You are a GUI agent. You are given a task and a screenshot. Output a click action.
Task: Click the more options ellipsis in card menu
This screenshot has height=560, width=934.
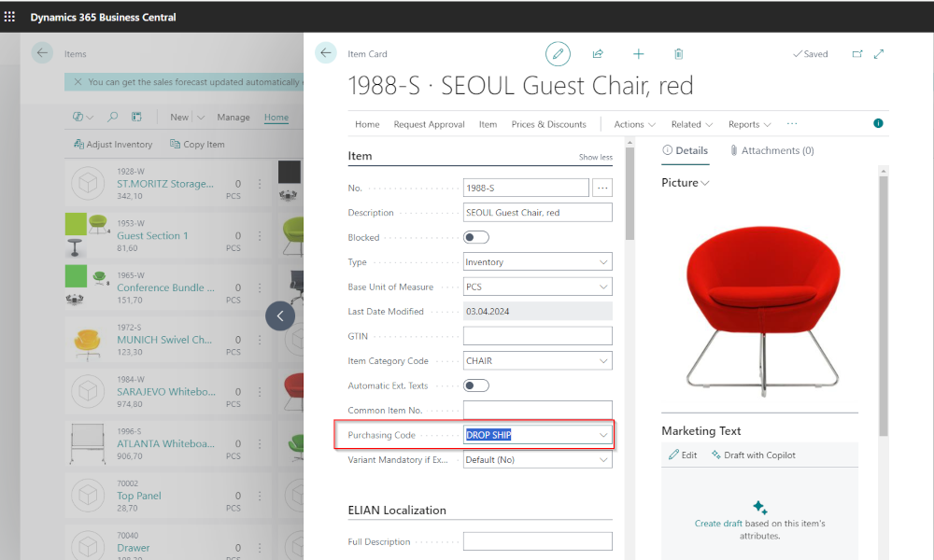click(x=792, y=124)
